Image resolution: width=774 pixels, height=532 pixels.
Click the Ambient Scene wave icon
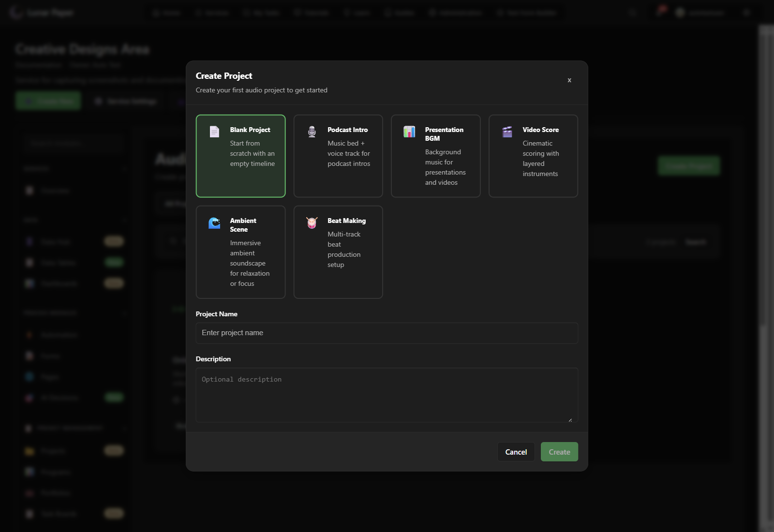click(x=214, y=222)
